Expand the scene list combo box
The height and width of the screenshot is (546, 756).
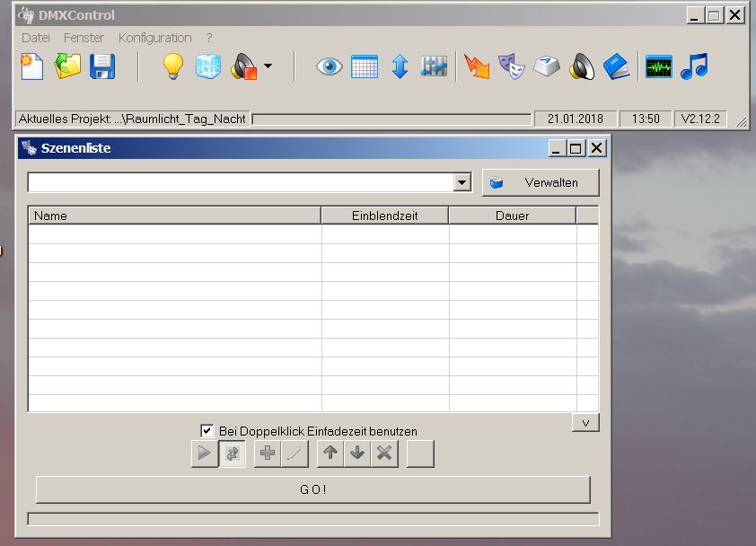[x=462, y=183]
